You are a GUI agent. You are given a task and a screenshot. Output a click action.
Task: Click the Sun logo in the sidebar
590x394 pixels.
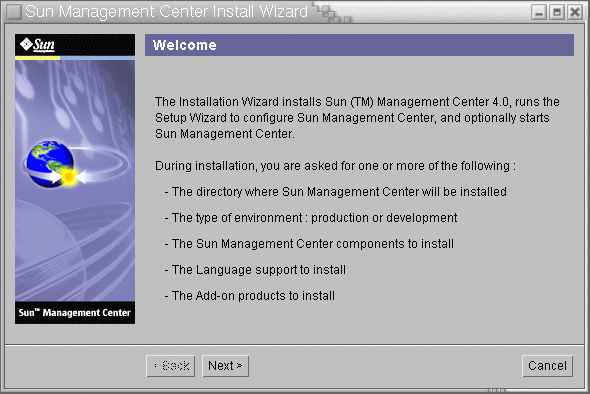[x=37, y=45]
